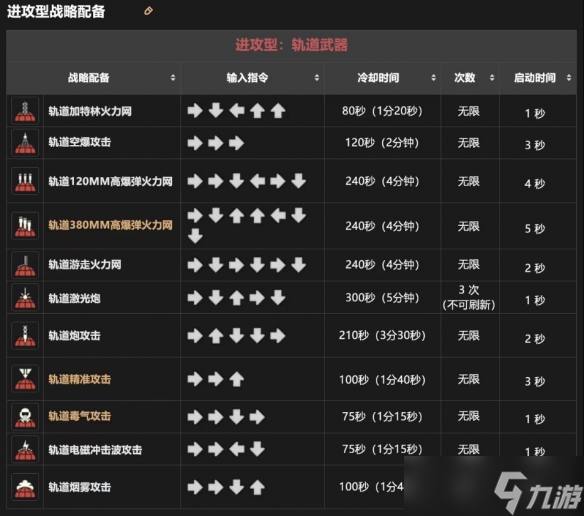Click the 轨道空爆攻击 input command arrows
Image resolution: width=584 pixels, height=516 pixels.
click(x=216, y=143)
